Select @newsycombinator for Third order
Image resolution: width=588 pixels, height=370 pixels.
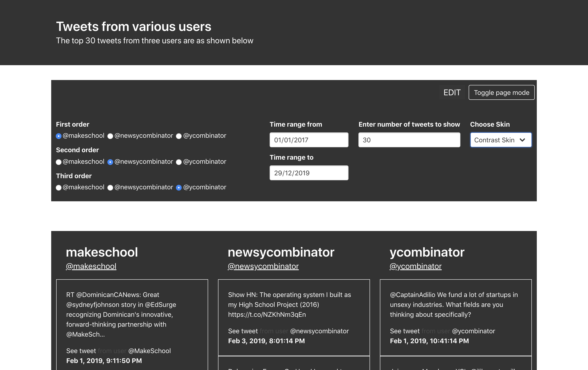click(110, 187)
